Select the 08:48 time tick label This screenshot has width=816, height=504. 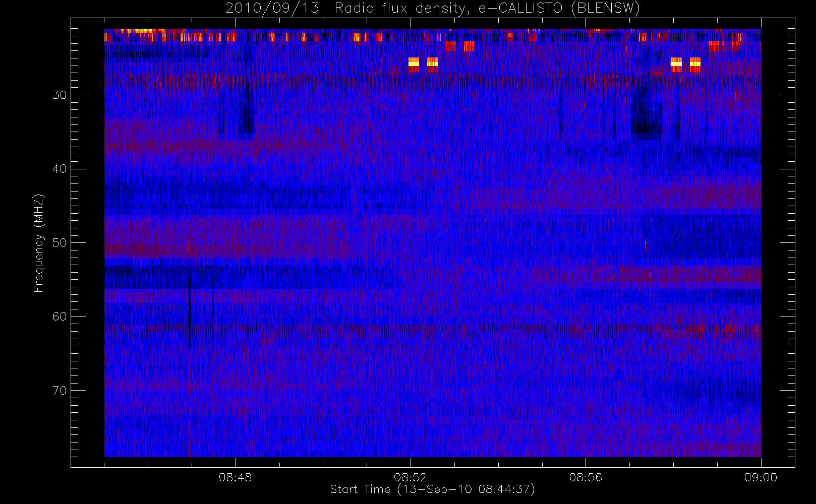(235, 477)
